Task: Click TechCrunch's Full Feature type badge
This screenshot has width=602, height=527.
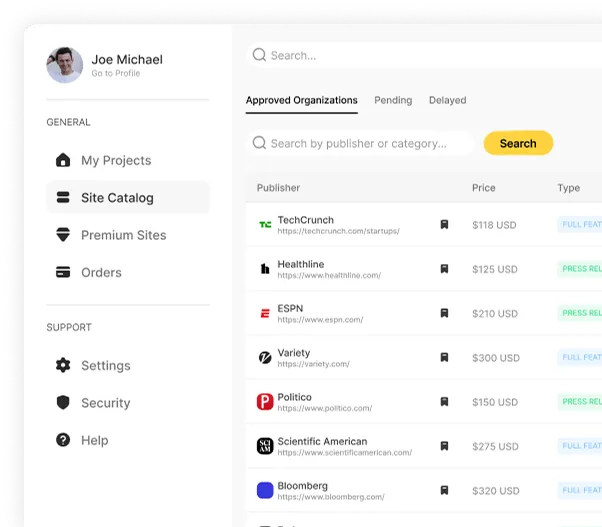Action: click(x=580, y=225)
